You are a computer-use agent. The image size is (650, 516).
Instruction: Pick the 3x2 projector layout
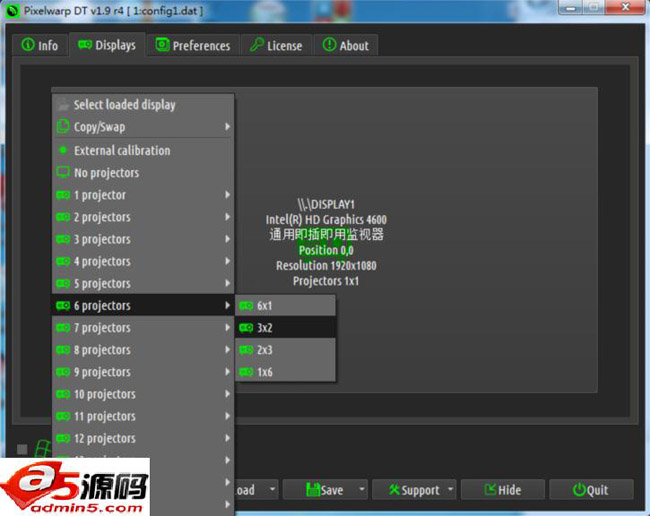(285, 328)
